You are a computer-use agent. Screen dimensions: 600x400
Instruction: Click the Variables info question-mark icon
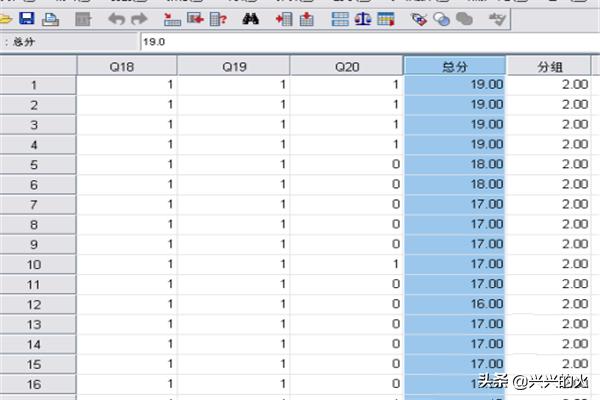tap(217, 19)
